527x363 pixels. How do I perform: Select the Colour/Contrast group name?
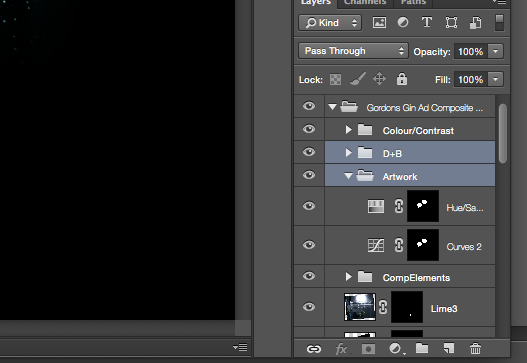(x=418, y=130)
